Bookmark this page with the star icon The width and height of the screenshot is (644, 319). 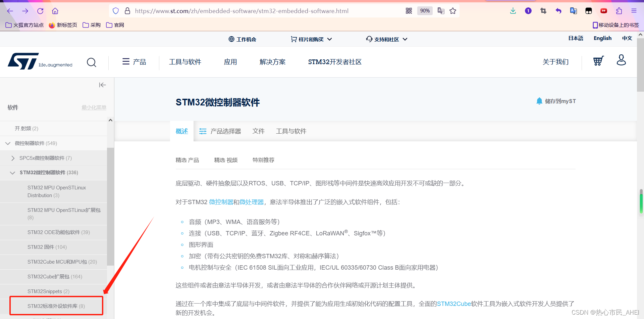click(x=453, y=11)
